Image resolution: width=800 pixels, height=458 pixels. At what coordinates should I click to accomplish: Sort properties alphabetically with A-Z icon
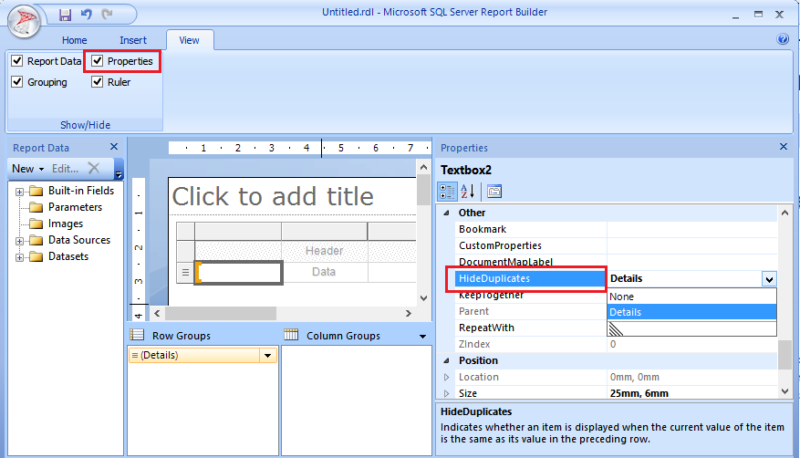pos(470,191)
